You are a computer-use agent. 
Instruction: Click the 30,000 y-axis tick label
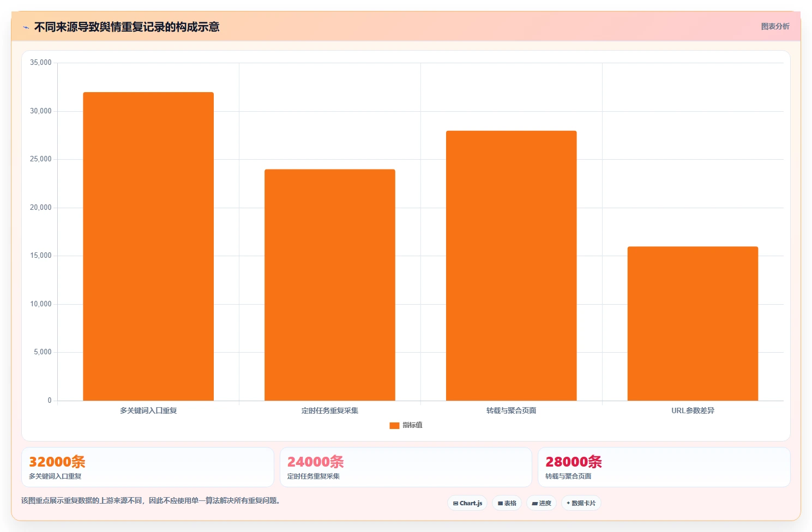tap(41, 111)
